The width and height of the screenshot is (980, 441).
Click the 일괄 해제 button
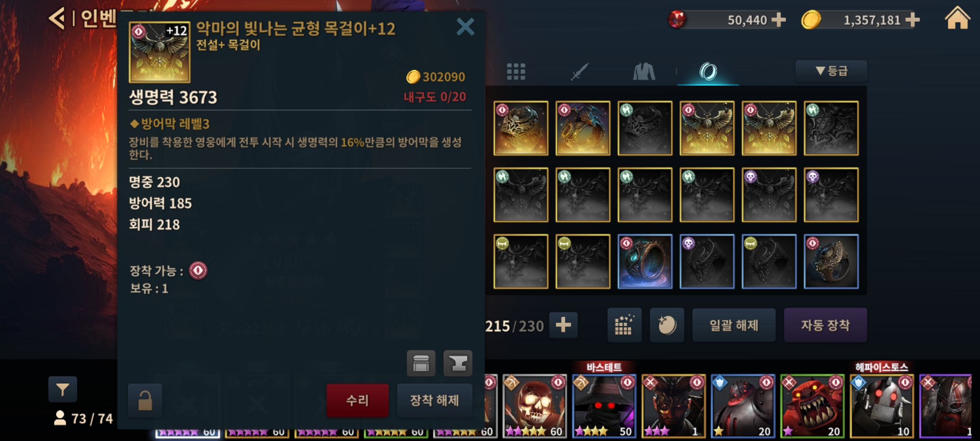(734, 325)
